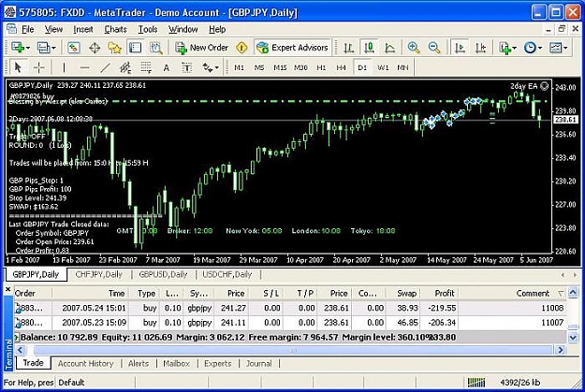This screenshot has width=585, height=392.
Task: Open the Profiles toolbar icon
Action: pyautogui.click(x=43, y=48)
